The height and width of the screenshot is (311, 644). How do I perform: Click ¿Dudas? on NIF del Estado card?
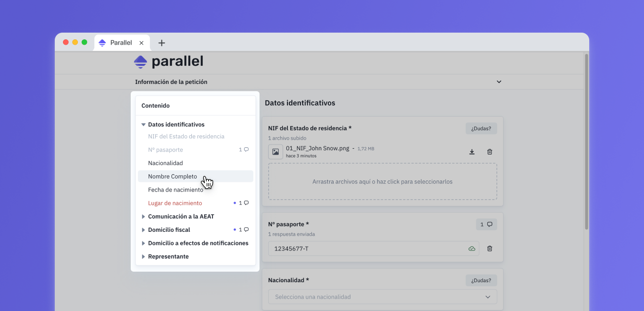481,128
